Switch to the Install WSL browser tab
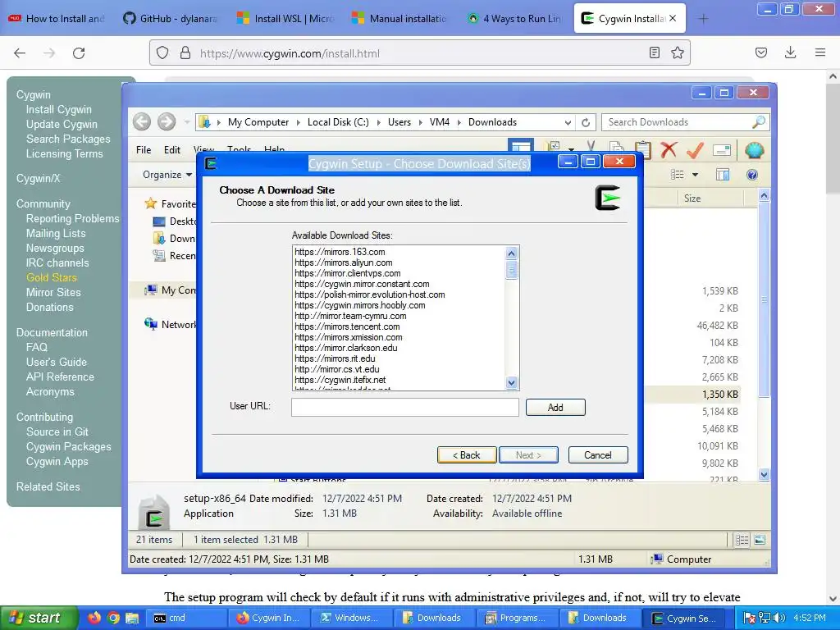 pos(286,19)
